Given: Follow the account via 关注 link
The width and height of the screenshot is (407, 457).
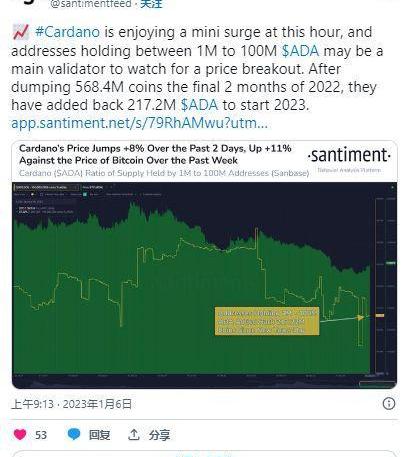Looking at the screenshot, I should [151, 4].
